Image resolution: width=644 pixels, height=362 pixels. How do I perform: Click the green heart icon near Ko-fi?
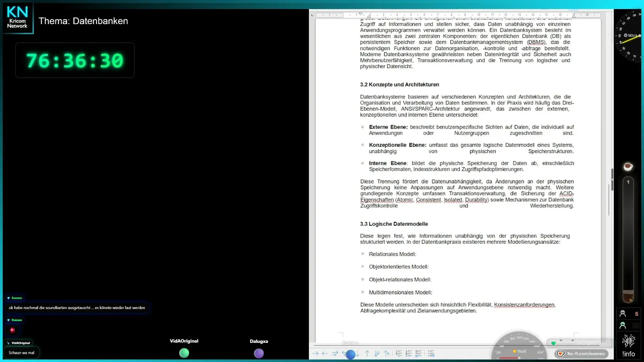[x=553, y=343]
